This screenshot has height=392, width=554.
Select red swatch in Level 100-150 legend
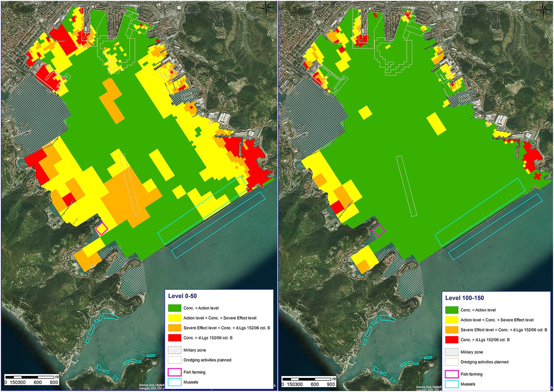point(452,340)
